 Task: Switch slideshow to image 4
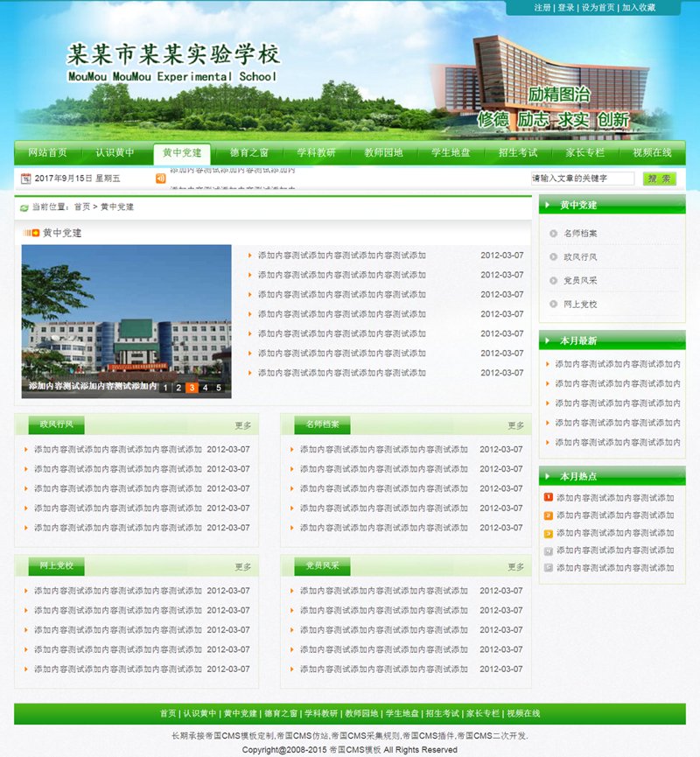[205, 387]
